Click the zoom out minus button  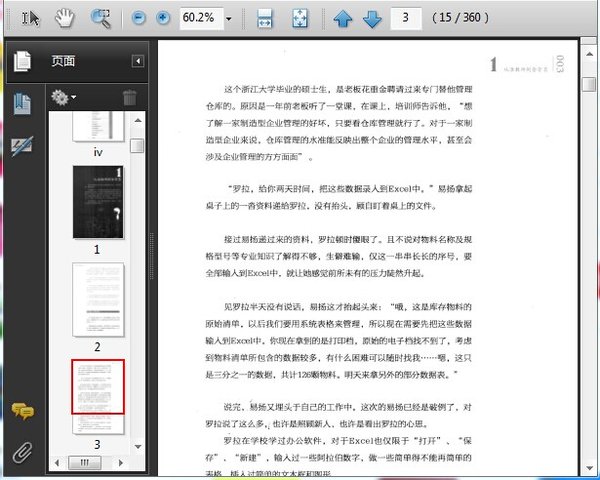pos(139,18)
